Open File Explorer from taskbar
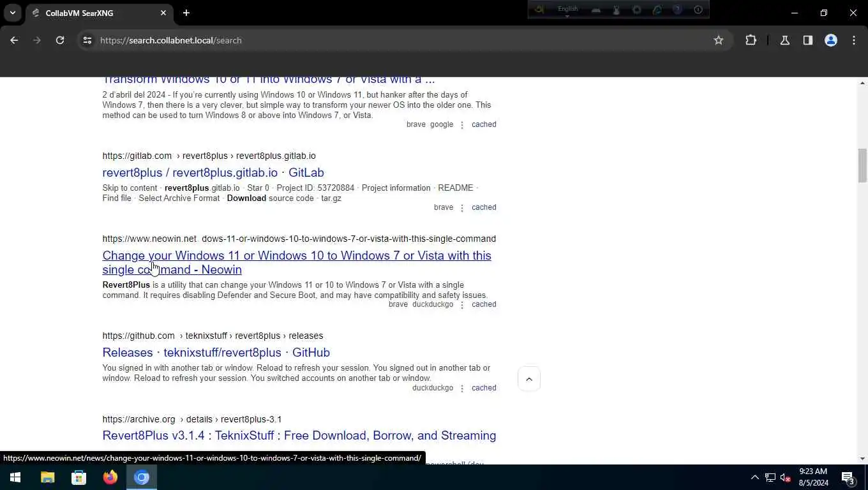Viewport: 868px width, 490px height. pos(48,477)
